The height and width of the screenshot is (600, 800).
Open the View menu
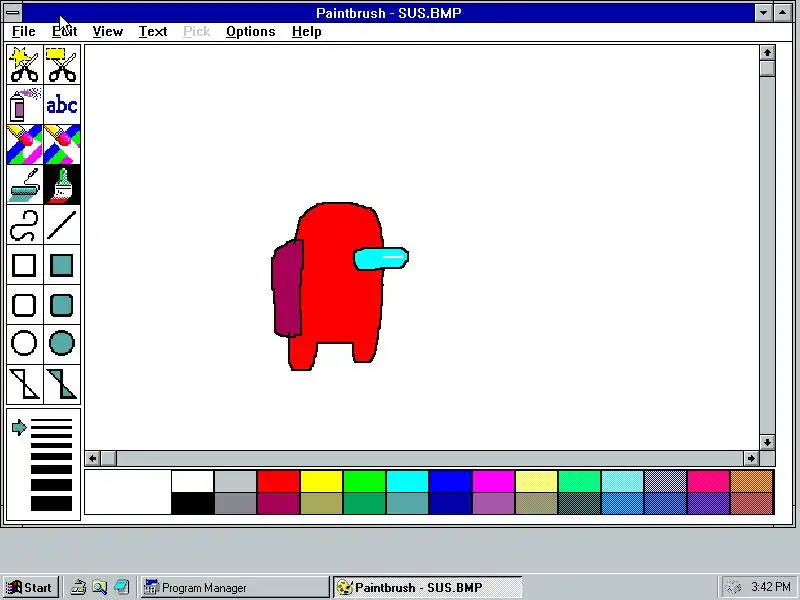tap(108, 32)
